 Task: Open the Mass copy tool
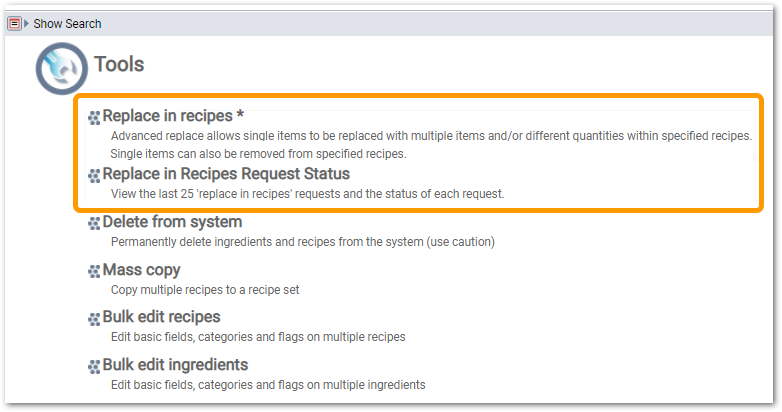(142, 270)
